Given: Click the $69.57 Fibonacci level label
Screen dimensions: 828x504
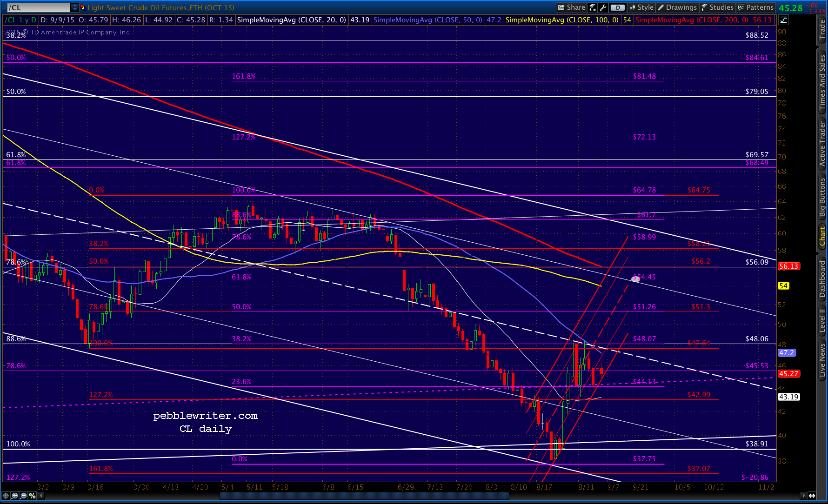Looking at the screenshot, I should click(756, 155).
